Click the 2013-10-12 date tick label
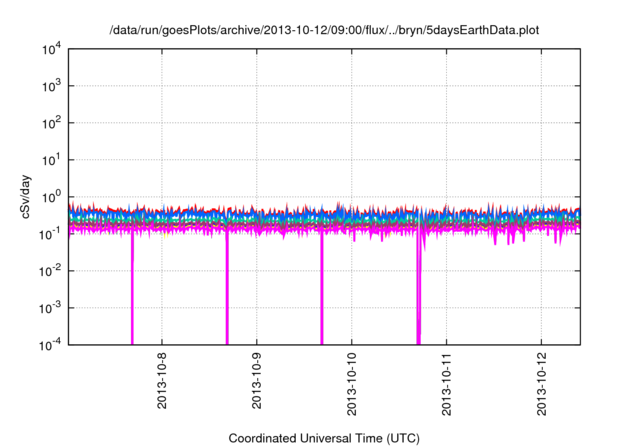The height and width of the screenshot is (448, 640). [x=541, y=384]
